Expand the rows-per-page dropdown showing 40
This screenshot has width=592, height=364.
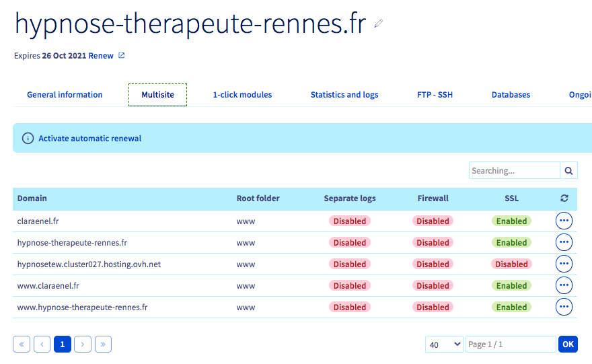444,344
